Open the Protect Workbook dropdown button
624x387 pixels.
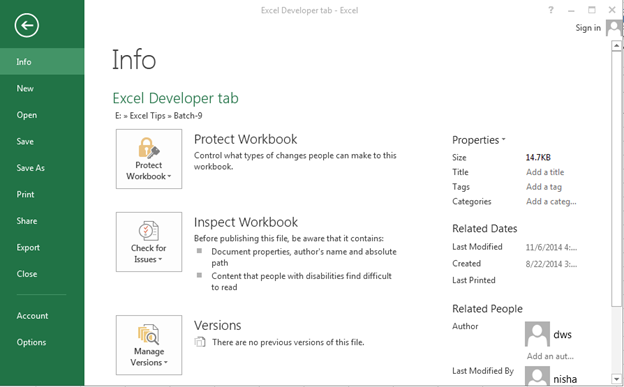pyautogui.click(x=149, y=159)
